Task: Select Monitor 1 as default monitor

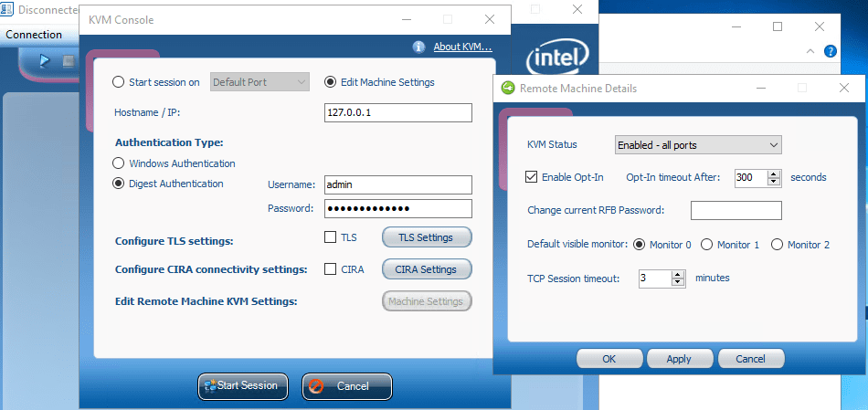Action: (706, 245)
